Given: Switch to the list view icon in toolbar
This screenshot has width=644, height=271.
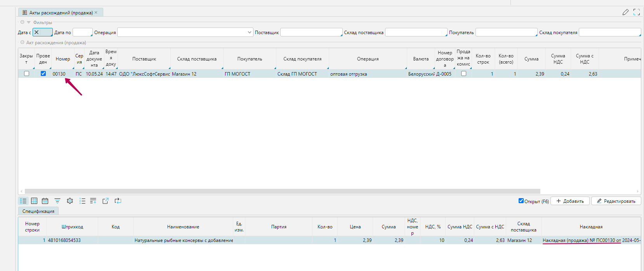Looking at the screenshot, I should point(23,201).
